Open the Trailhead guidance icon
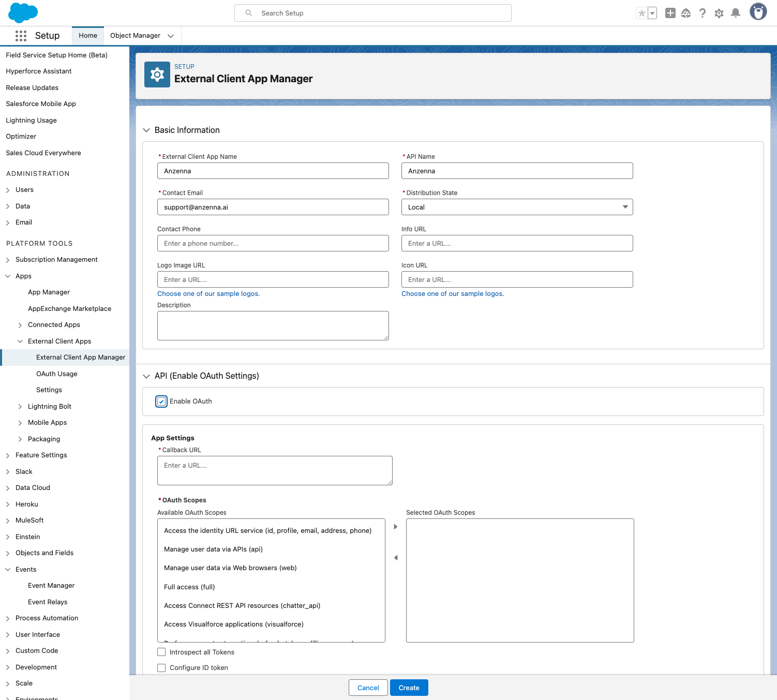 (x=686, y=13)
